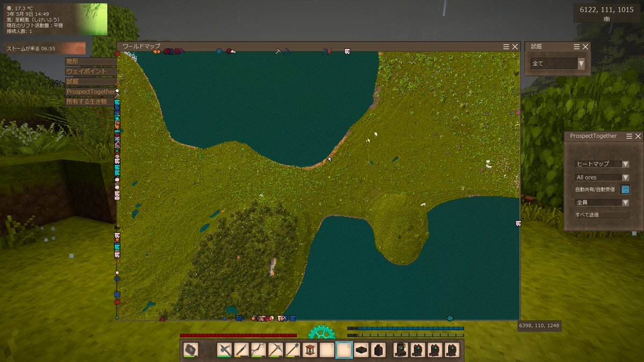Screen dimensions: 644x362
Task: Click the orange waypoint marker at top-left map edge
Action: coord(157,51)
